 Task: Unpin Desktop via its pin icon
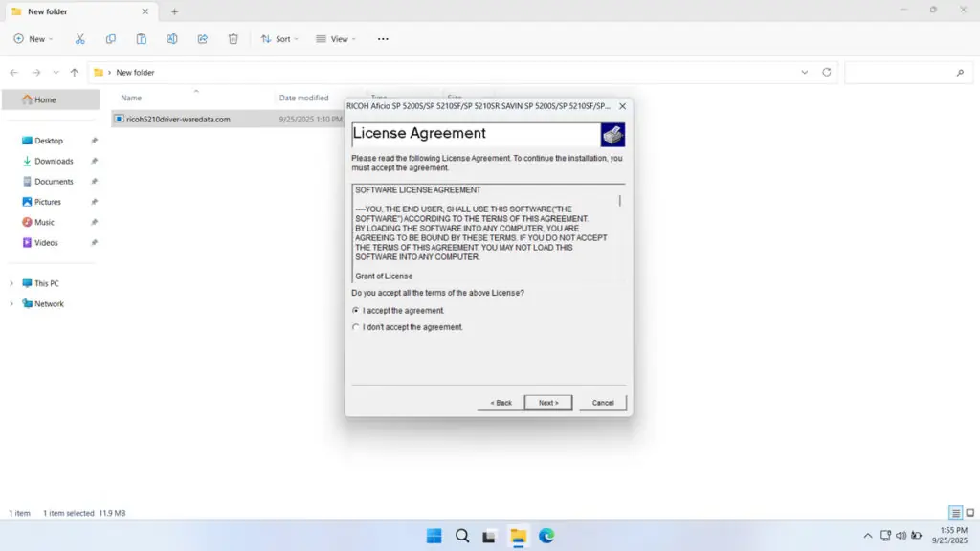coord(94,142)
